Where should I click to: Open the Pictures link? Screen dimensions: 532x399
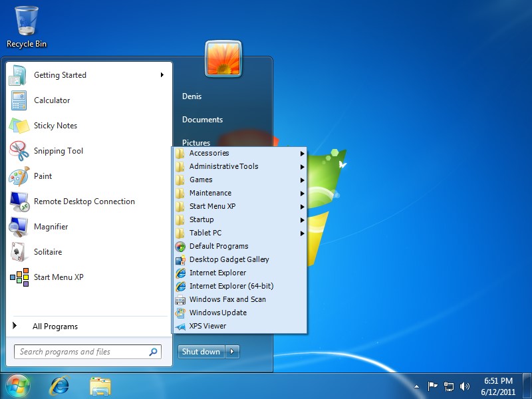[x=196, y=142]
